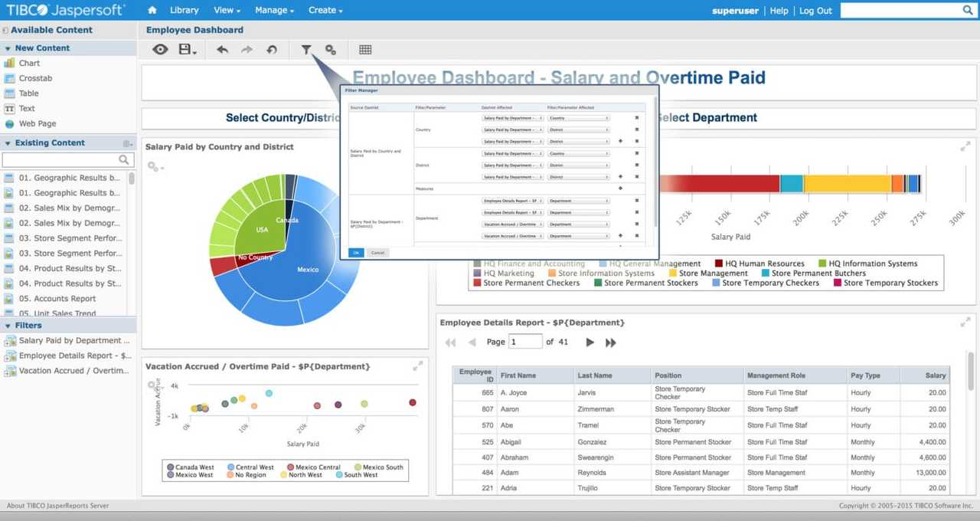
Task: Toggle Store Management legend item
Action: [708, 274]
